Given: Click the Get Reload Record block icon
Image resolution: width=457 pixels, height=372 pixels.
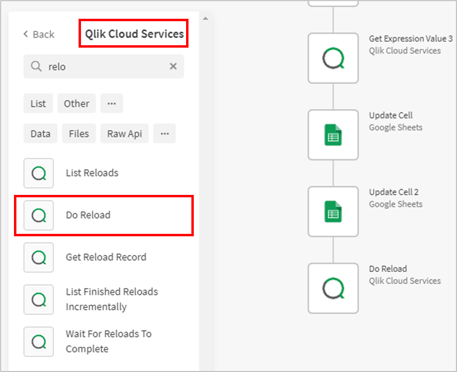Looking at the screenshot, I should (38, 257).
